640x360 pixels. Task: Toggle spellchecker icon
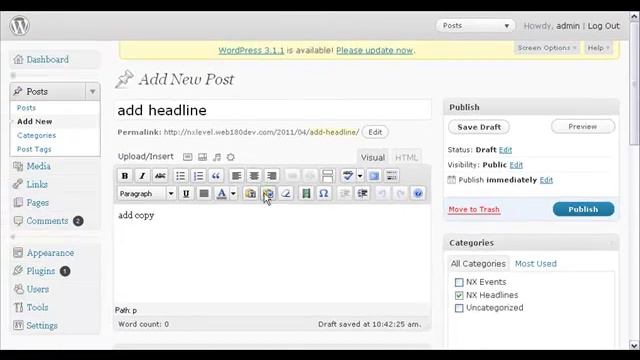348,176
